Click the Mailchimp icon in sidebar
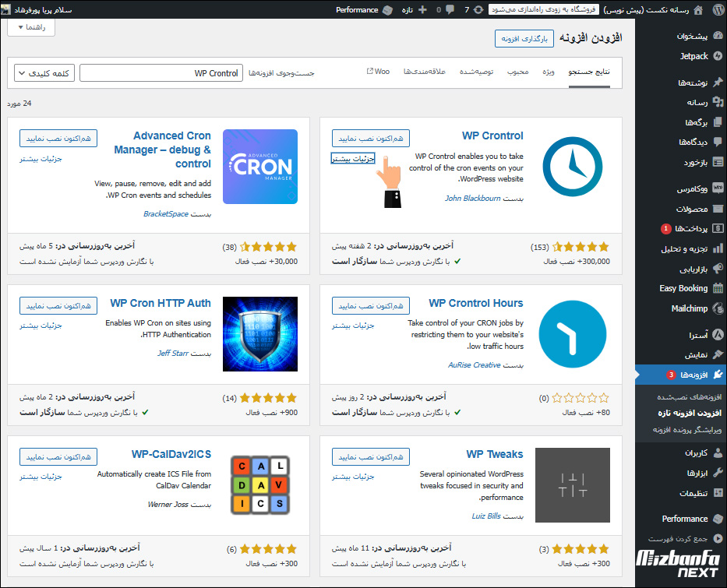Image resolution: width=727 pixels, height=588 pixels. point(718,308)
